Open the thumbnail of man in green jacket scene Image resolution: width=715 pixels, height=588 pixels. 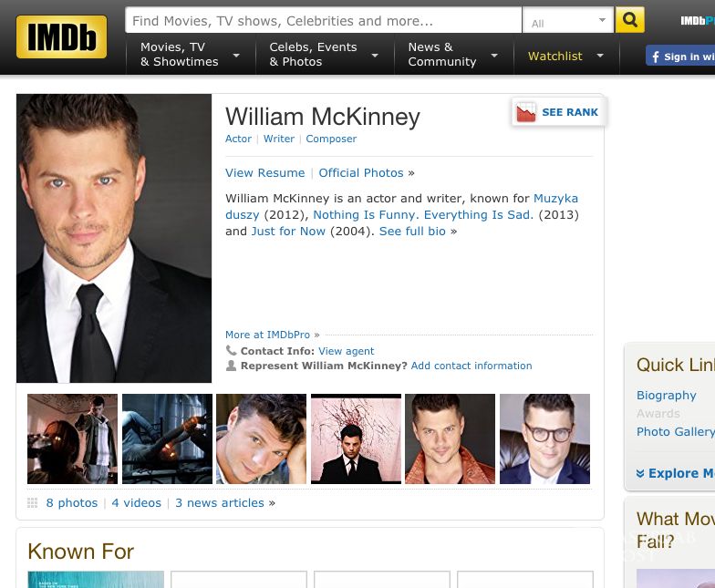click(73, 439)
